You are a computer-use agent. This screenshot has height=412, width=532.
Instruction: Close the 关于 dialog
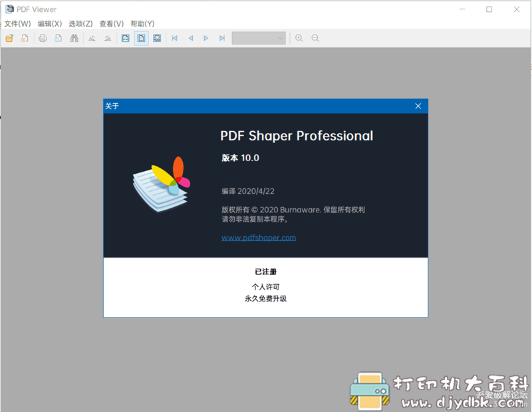coord(418,106)
